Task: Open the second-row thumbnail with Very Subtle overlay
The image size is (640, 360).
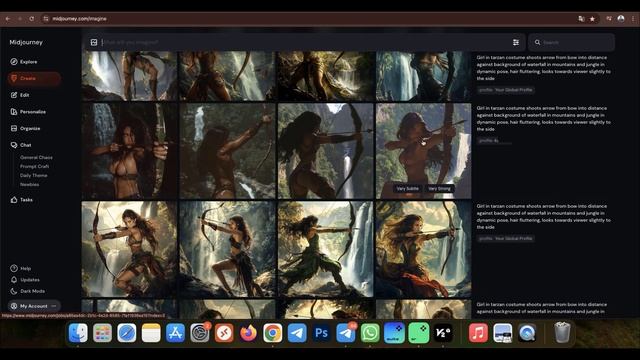Action: point(423,151)
